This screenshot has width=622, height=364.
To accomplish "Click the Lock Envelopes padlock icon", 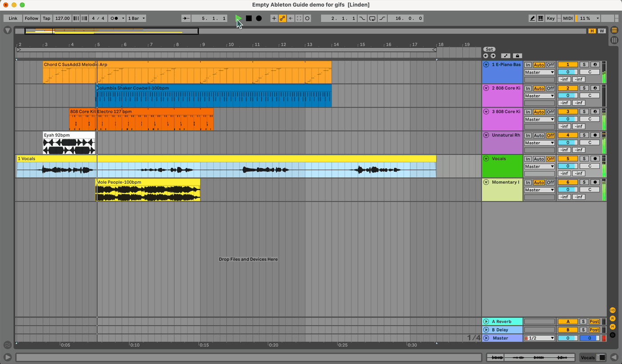I will pyautogui.click(x=517, y=56).
